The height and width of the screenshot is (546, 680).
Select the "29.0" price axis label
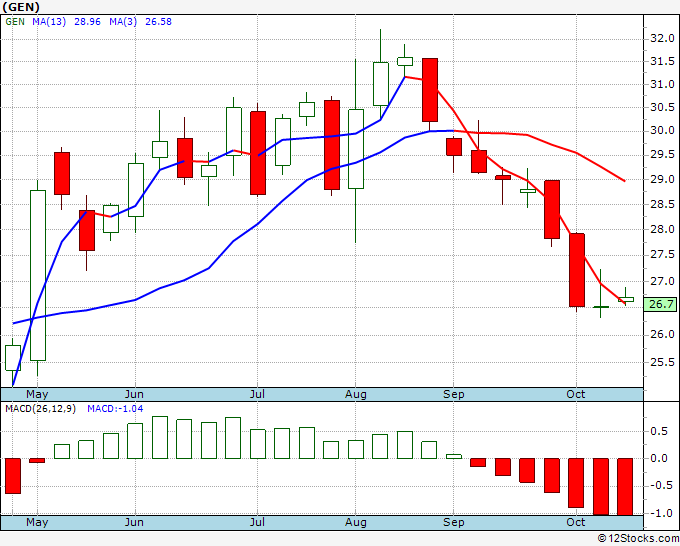click(x=662, y=179)
